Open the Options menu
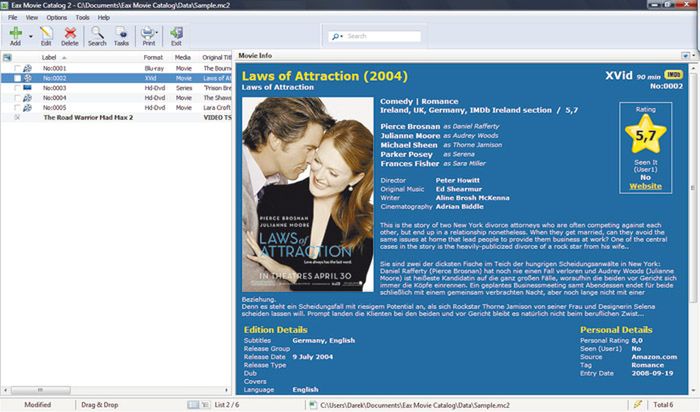Viewport: 700px width, 412px height. (x=57, y=17)
